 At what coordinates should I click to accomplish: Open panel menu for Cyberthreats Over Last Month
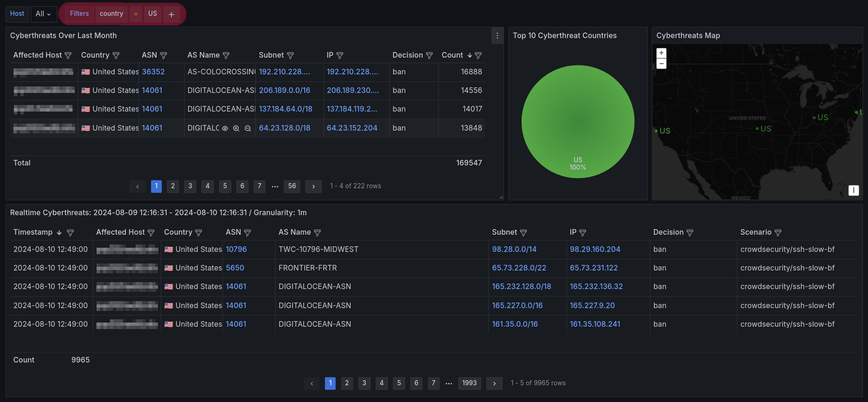497,36
